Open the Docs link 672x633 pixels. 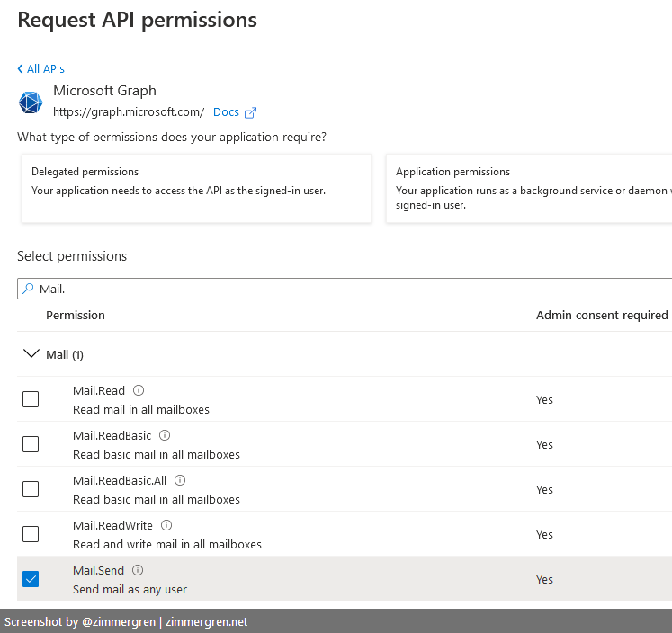coord(226,112)
